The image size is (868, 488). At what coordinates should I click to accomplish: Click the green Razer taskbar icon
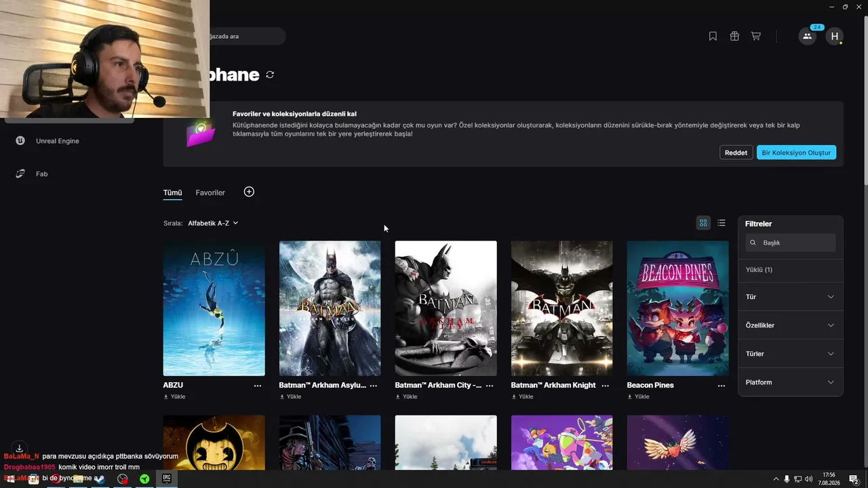(144, 479)
